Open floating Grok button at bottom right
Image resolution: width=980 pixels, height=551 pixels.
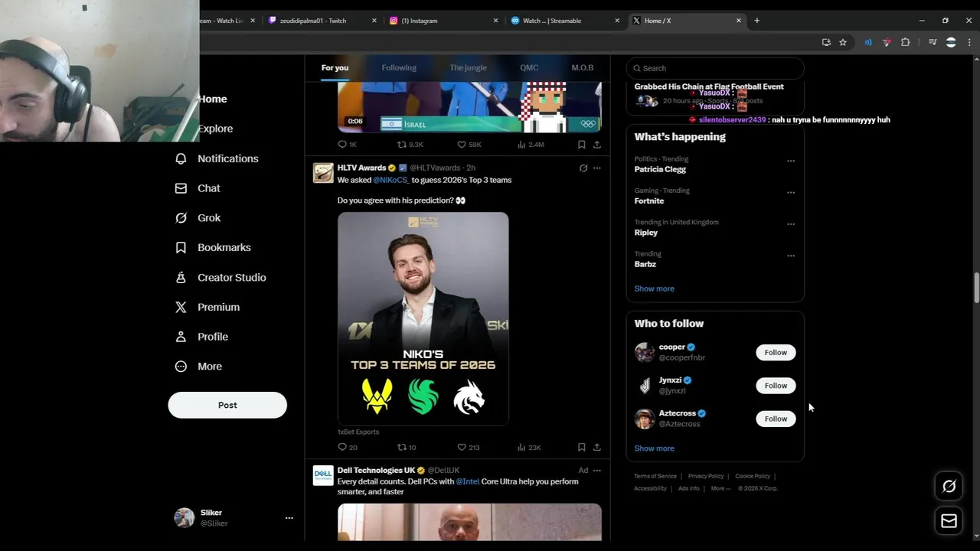click(x=949, y=486)
